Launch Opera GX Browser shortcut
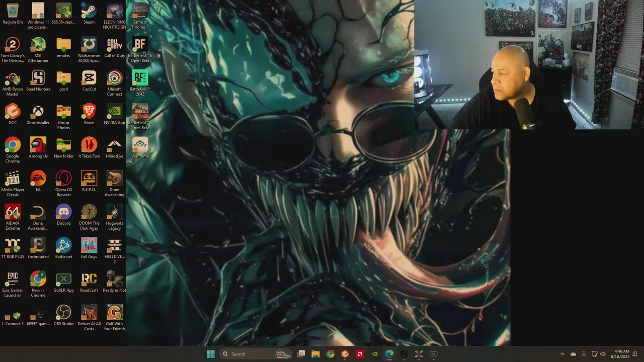The height and width of the screenshot is (362, 644). pyautogui.click(x=63, y=184)
